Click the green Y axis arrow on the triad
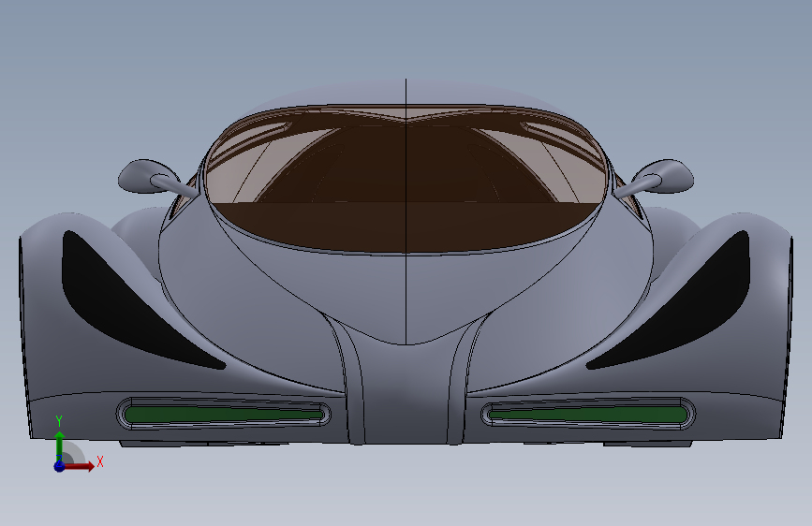Image resolution: width=812 pixels, height=526 pixels. [60, 446]
